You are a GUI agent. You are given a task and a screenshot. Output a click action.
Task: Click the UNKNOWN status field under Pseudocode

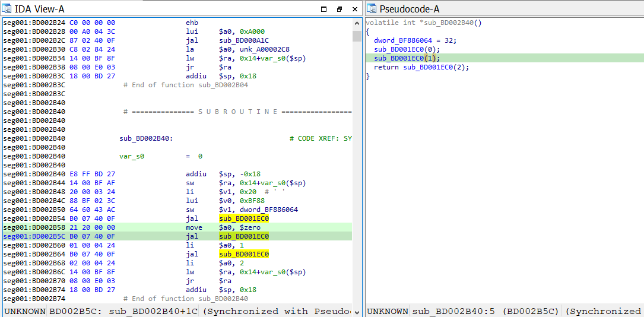[x=388, y=311]
